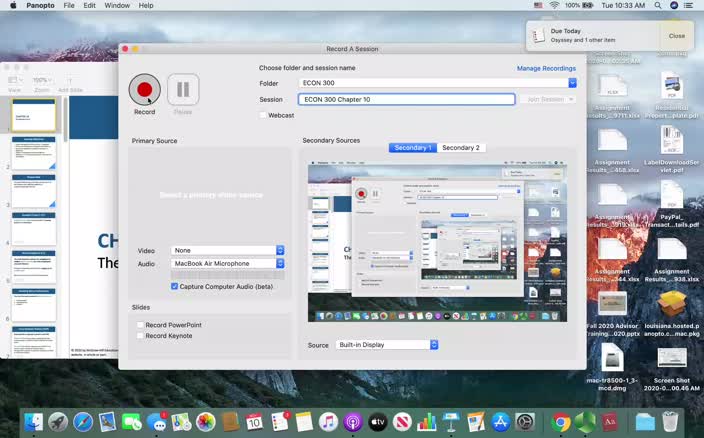The width and height of the screenshot is (704, 438).
Task: Open the Trash in the dock
Action: tap(670, 422)
